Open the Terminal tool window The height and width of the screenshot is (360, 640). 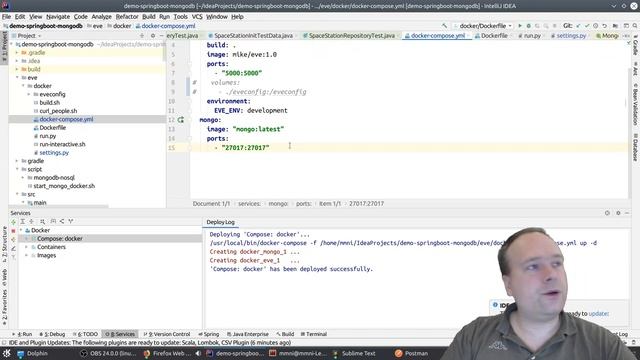tap(314, 334)
